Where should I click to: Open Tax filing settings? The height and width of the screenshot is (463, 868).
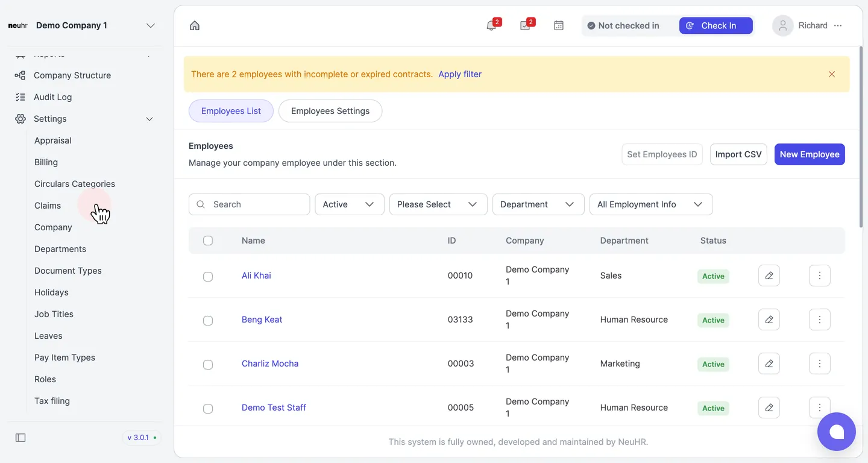[52, 401]
